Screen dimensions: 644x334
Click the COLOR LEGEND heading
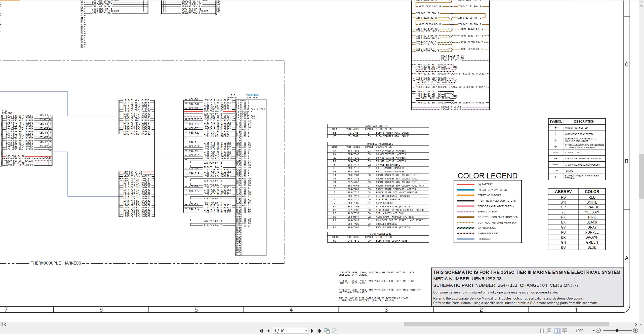pyautogui.click(x=487, y=176)
